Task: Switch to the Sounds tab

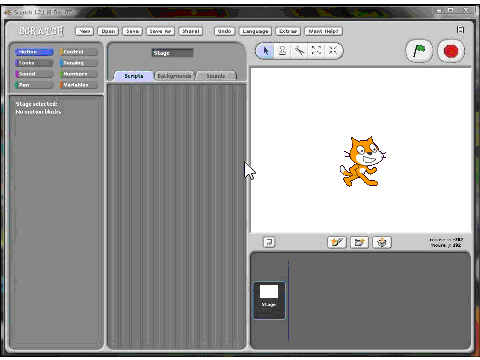Action: (216, 76)
